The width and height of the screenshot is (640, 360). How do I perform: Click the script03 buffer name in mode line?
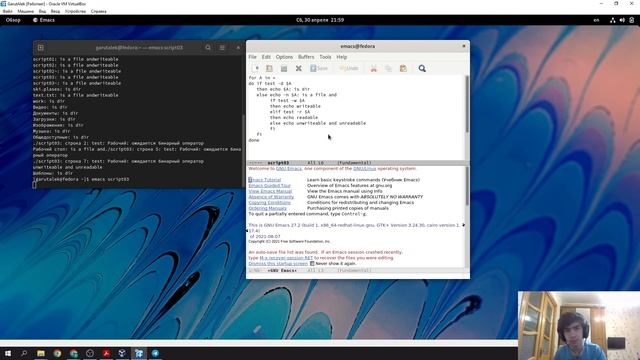coord(278,163)
